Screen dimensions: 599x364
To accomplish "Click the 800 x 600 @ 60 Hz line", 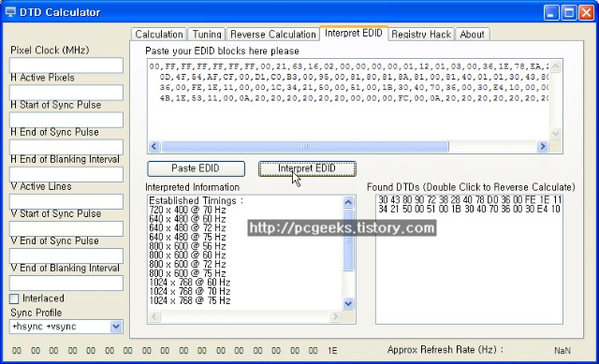I will (x=187, y=255).
